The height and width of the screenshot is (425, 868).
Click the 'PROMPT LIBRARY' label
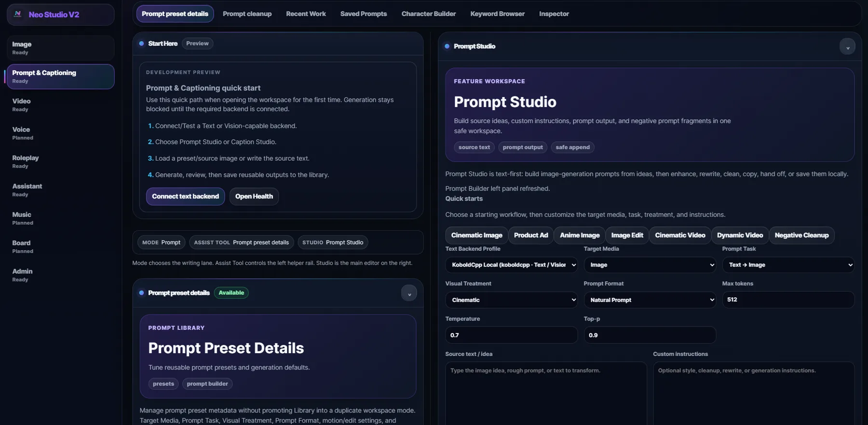point(176,328)
